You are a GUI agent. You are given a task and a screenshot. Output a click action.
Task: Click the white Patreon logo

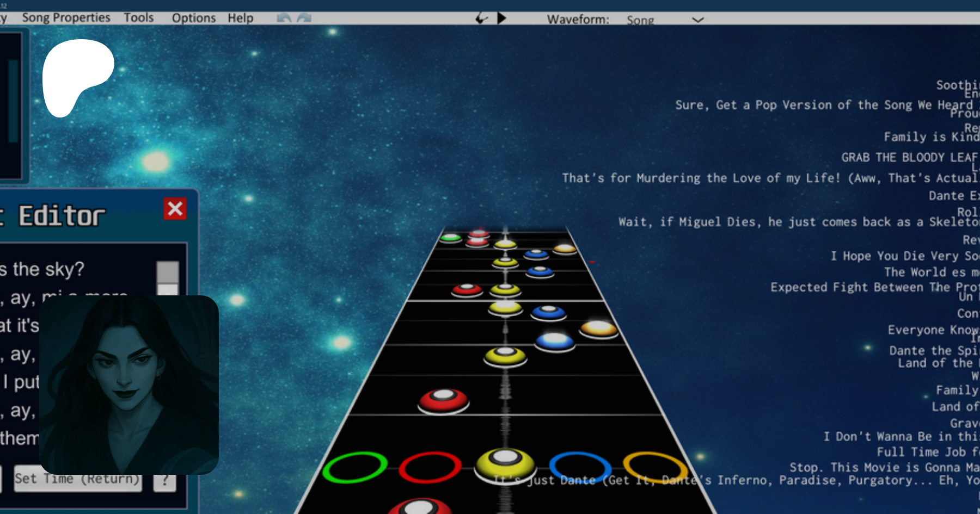pos(78,77)
